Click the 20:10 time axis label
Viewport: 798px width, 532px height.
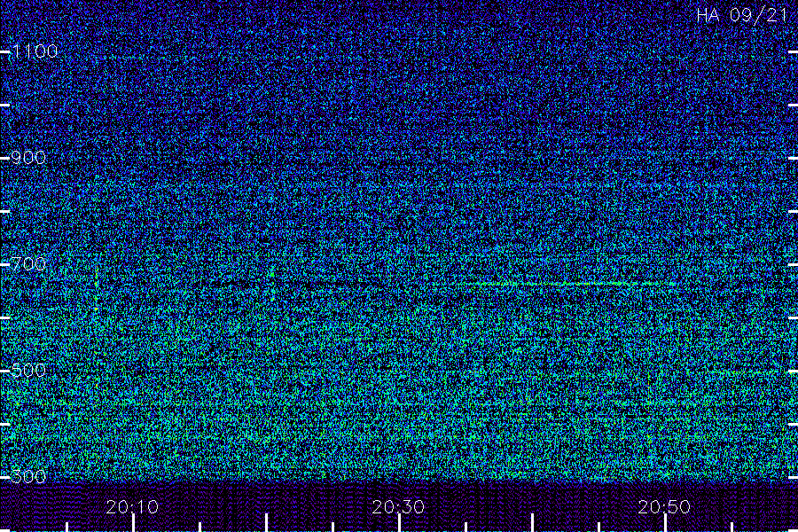click(x=132, y=506)
